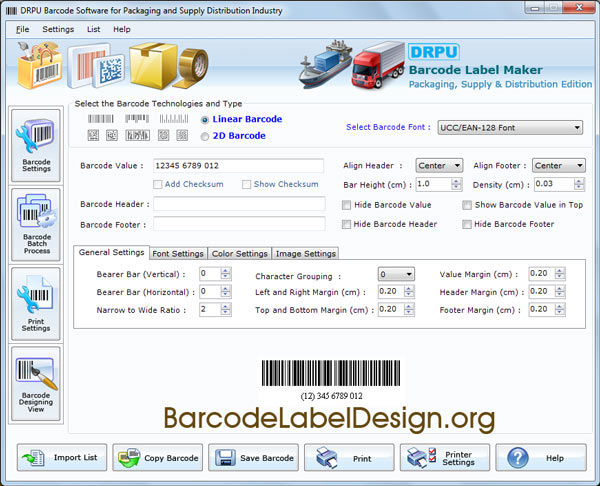Click the Barcode Value input field
The image size is (600, 486).
(238, 166)
